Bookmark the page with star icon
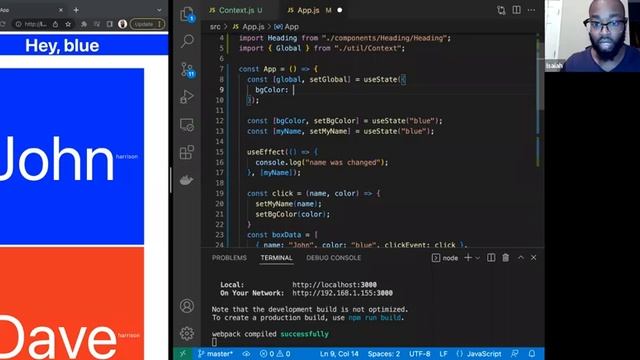640x360 pixels. (x=68, y=24)
